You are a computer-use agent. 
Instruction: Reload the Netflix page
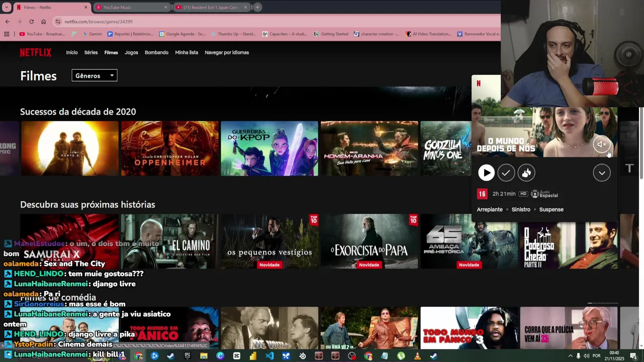[31, 22]
